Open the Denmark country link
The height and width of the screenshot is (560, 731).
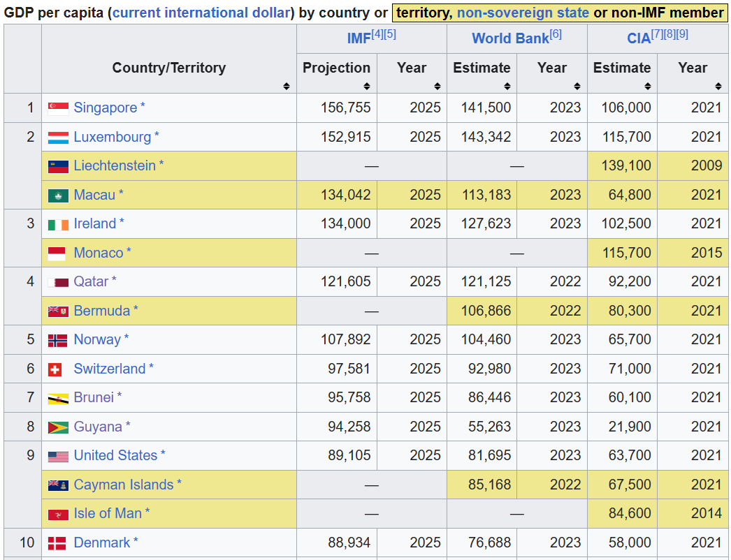tap(101, 543)
